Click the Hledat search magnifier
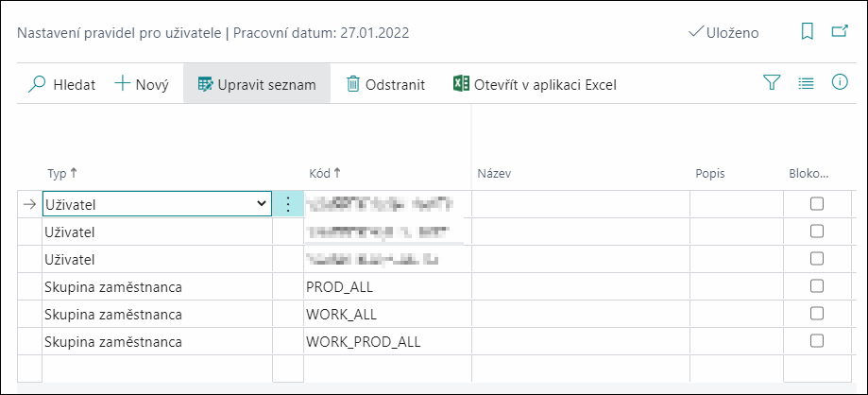 pos(37,84)
